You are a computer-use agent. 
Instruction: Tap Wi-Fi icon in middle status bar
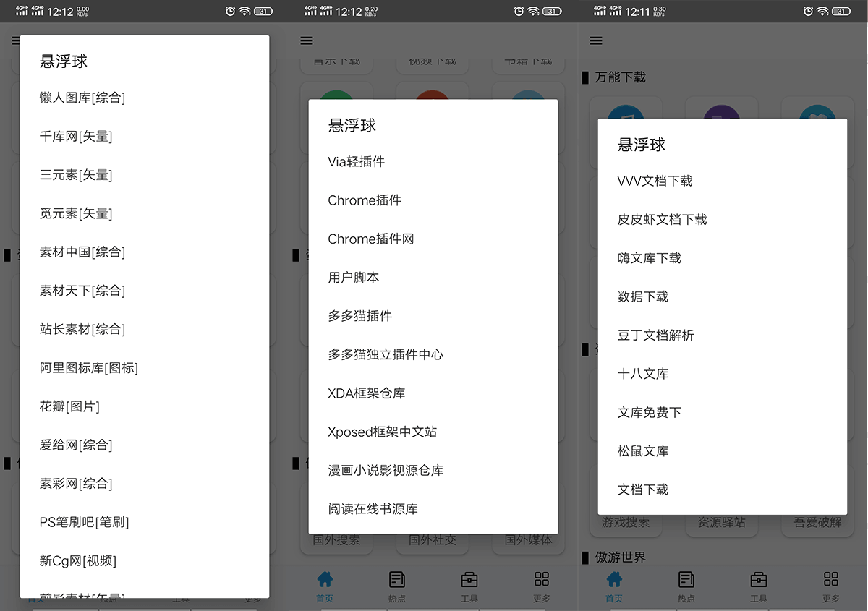click(x=533, y=11)
